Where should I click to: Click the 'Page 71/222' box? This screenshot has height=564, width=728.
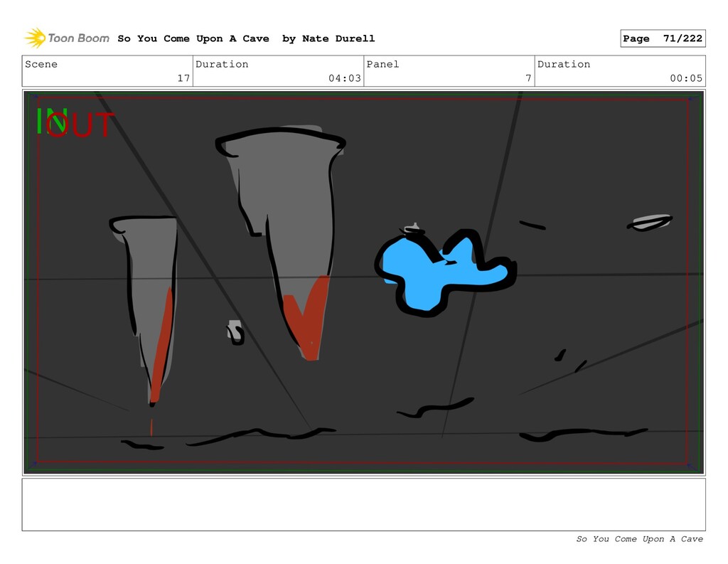pyautogui.click(x=663, y=38)
